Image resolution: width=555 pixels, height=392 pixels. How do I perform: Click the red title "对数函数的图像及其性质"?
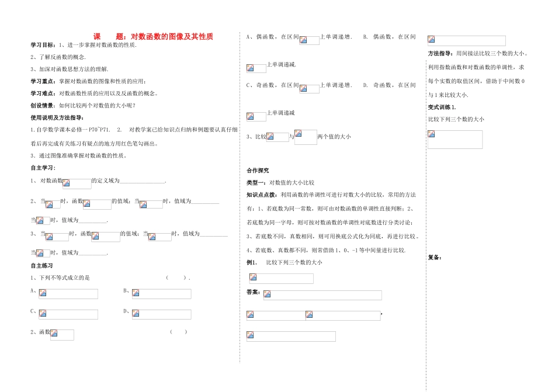point(172,36)
